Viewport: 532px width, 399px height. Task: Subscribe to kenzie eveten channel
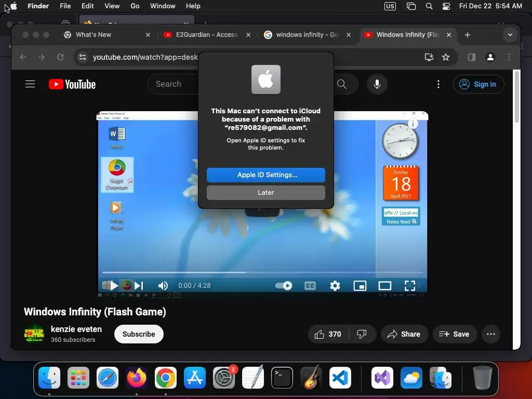(x=139, y=334)
